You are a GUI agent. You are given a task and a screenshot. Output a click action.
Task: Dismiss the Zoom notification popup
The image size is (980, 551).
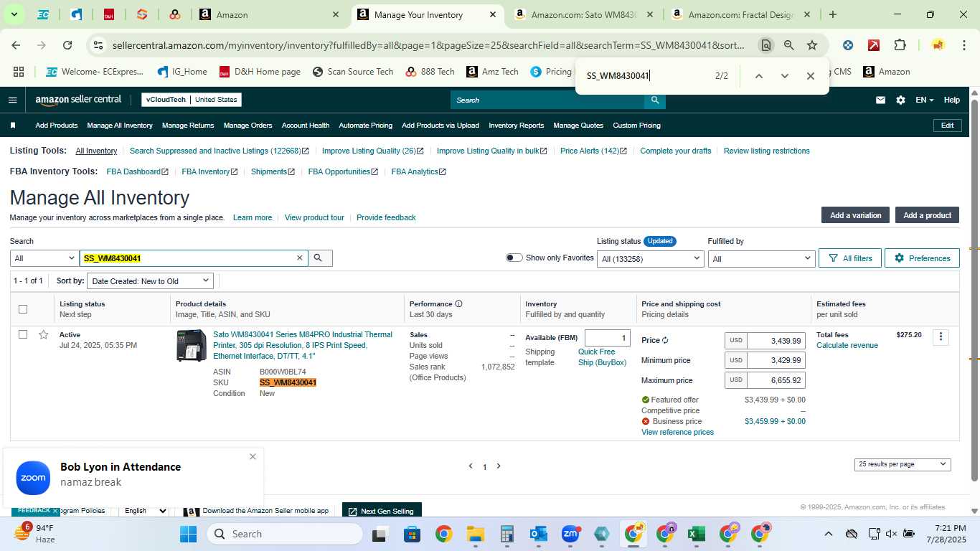pos(253,457)
